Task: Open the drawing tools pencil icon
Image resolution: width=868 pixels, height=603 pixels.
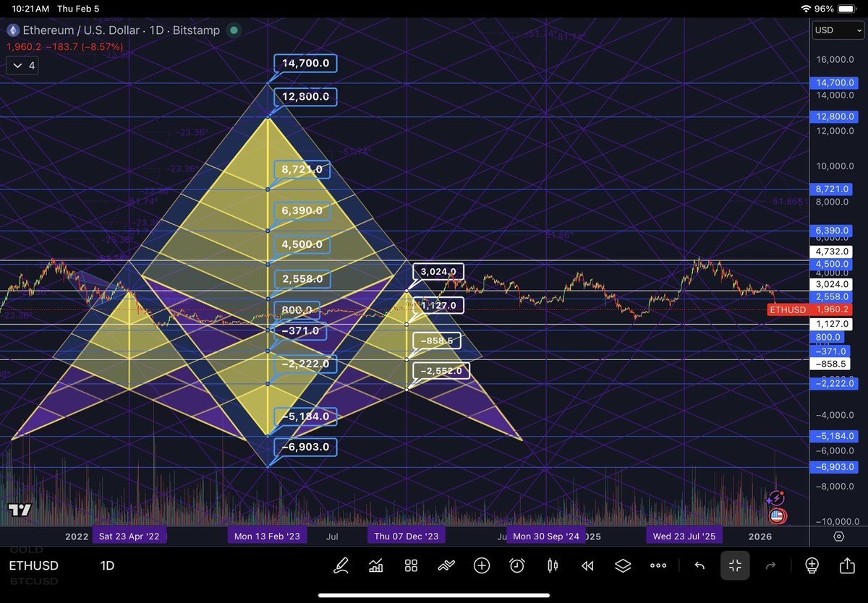Action: pyautogui.click(x=341, y=565)
